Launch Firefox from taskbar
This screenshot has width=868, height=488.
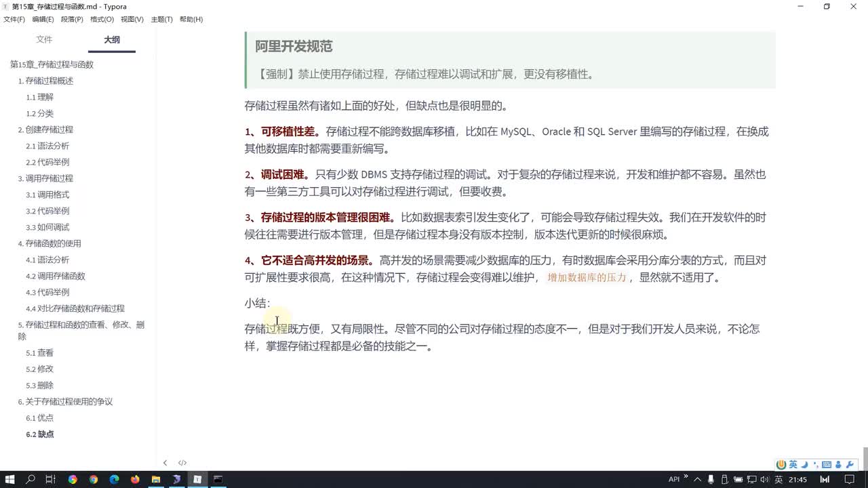135,479
